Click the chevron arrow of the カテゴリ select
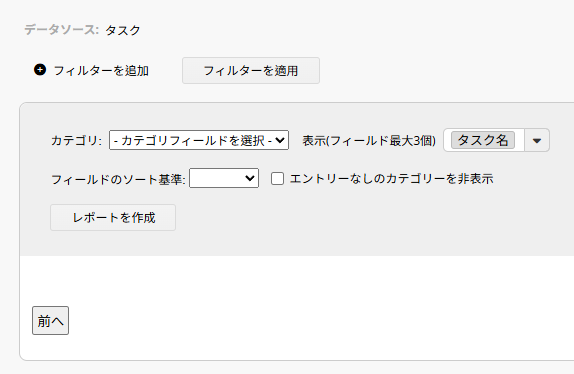Viewport: 574px width, 374px height. (x=280, y=140)
